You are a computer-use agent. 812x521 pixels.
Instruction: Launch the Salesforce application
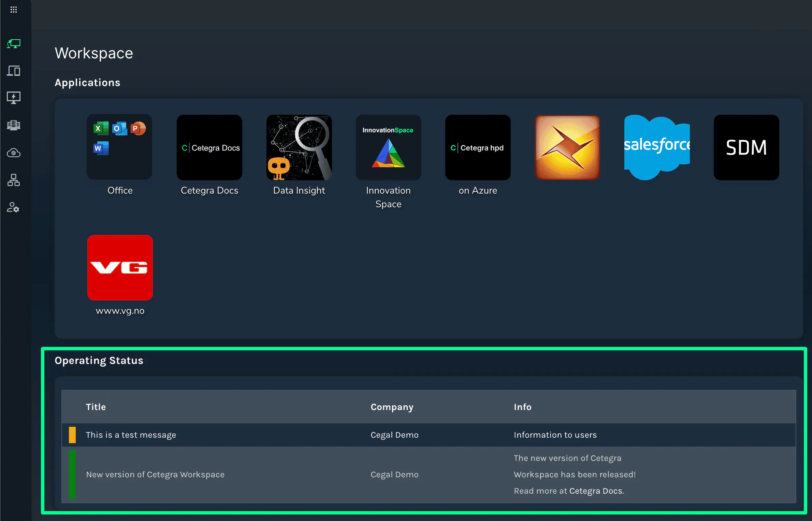point(657,147)
